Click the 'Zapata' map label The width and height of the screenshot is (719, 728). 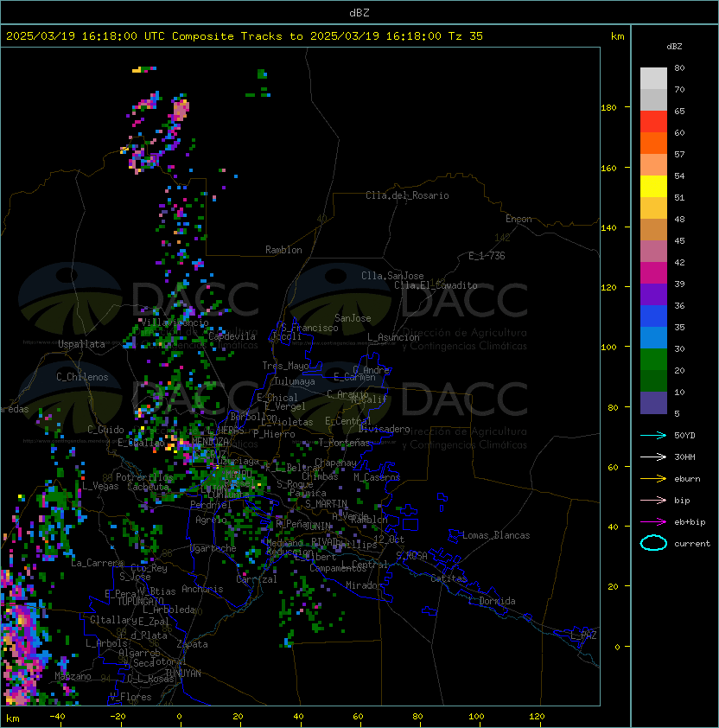coord(192,644)
